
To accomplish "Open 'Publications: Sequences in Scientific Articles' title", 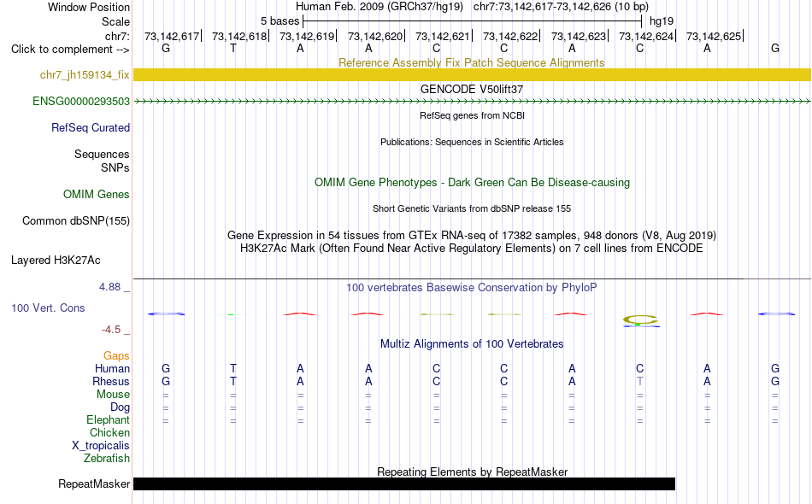I will pyautogui.click(x=472, y=142).
